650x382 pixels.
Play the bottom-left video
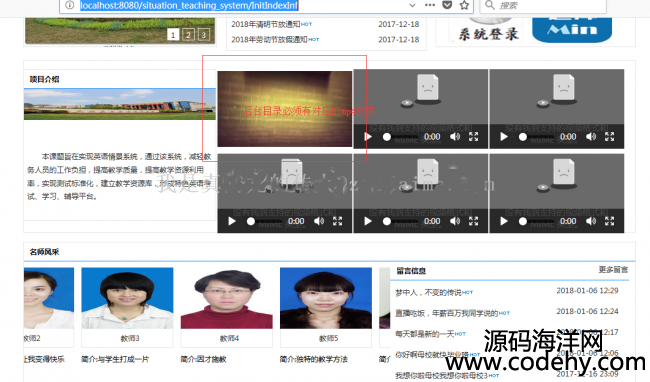click(x=232, y=221)
